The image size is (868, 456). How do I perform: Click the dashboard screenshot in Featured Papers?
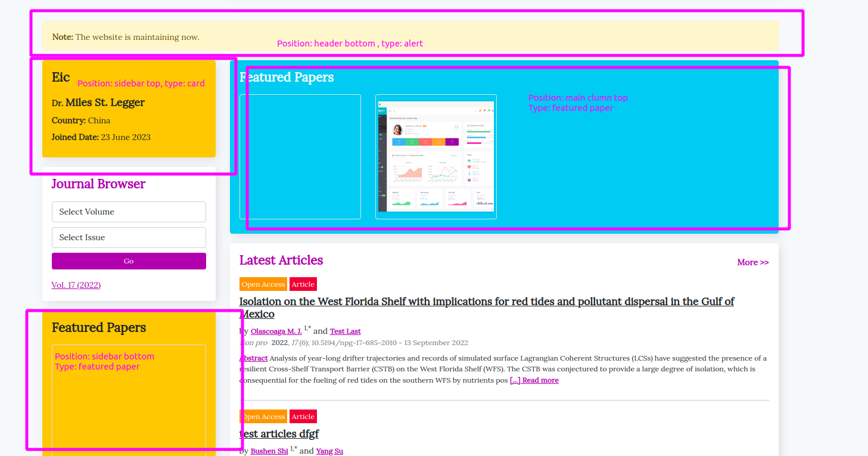coord(435,156)
